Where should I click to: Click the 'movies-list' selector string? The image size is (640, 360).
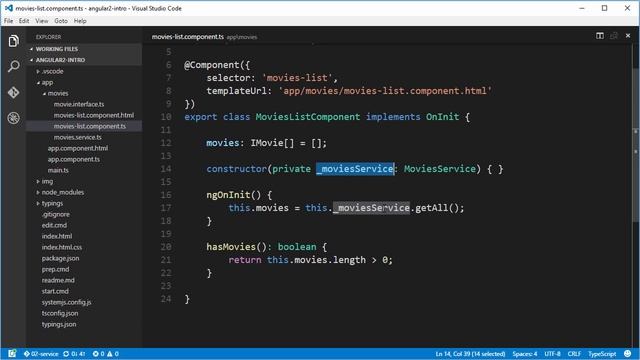point(297,78)
